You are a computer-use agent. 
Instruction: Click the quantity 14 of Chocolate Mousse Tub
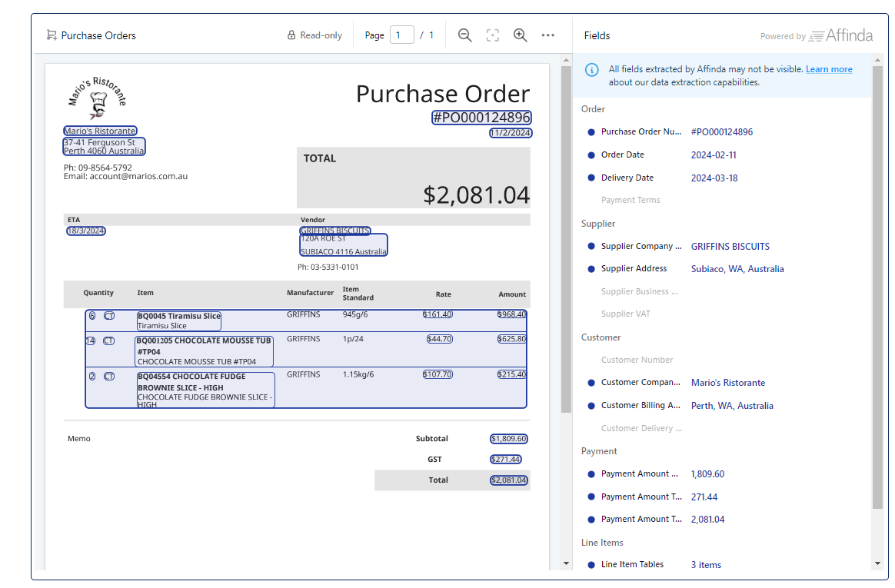pyautogui.click(x=90, y=341)
